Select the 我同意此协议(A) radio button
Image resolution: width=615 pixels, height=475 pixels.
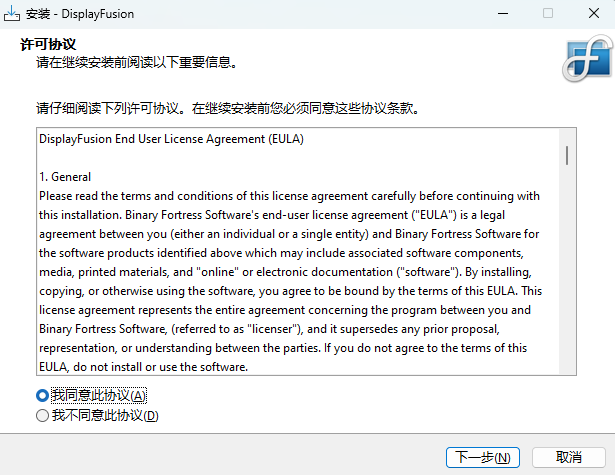[42, 396]
